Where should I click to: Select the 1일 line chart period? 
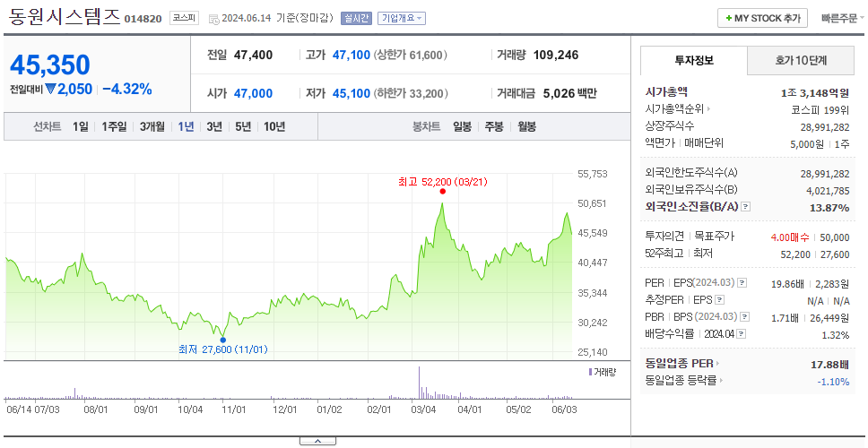click(x=81, y=126)
